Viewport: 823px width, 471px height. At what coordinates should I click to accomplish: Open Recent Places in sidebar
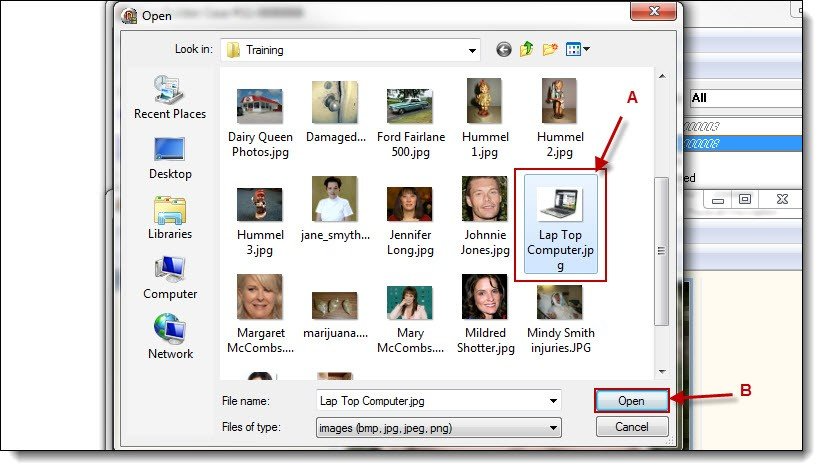[x=170, y=97]
